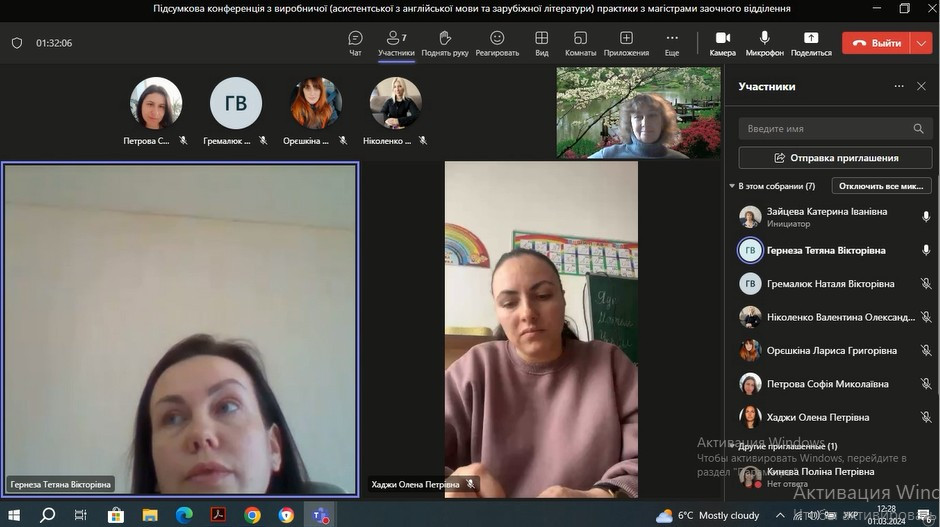This screenshot has width=940, height=527.
Task: Toggle muted mic of Ніколенко Валентина
Action: pos(926,317)
